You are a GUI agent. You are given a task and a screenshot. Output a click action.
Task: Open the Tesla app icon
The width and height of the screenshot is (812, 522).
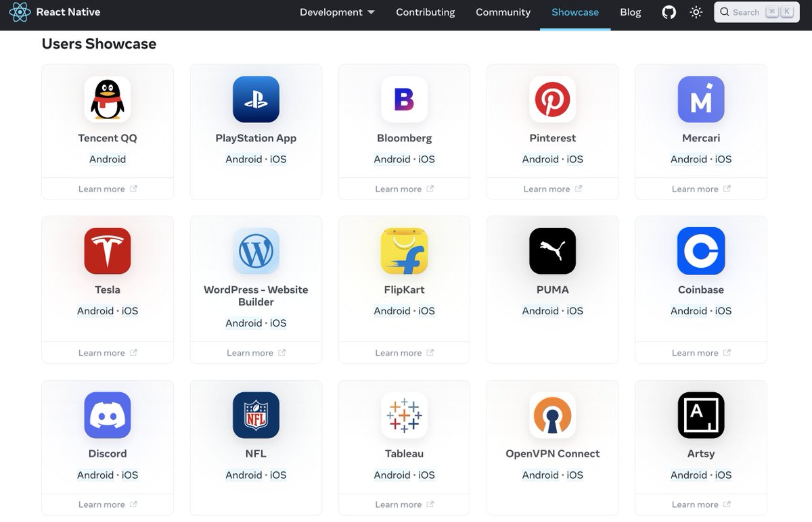(108, 251)
